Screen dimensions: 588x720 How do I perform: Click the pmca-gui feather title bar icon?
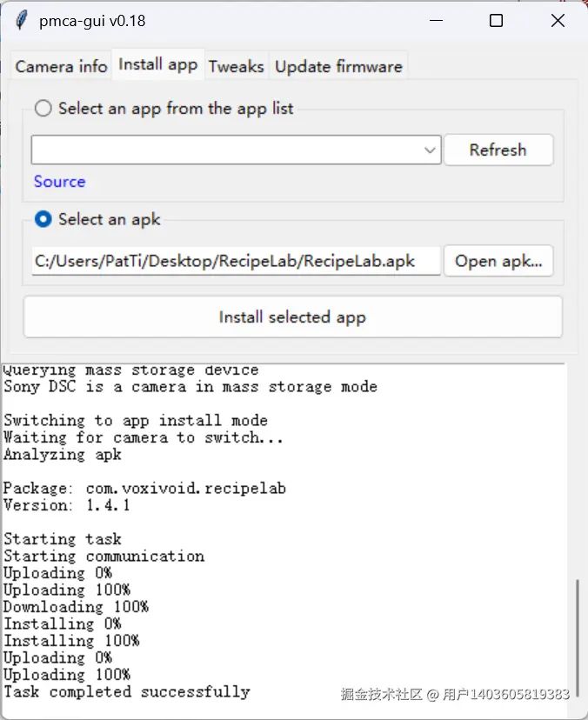tap(21, 21)
